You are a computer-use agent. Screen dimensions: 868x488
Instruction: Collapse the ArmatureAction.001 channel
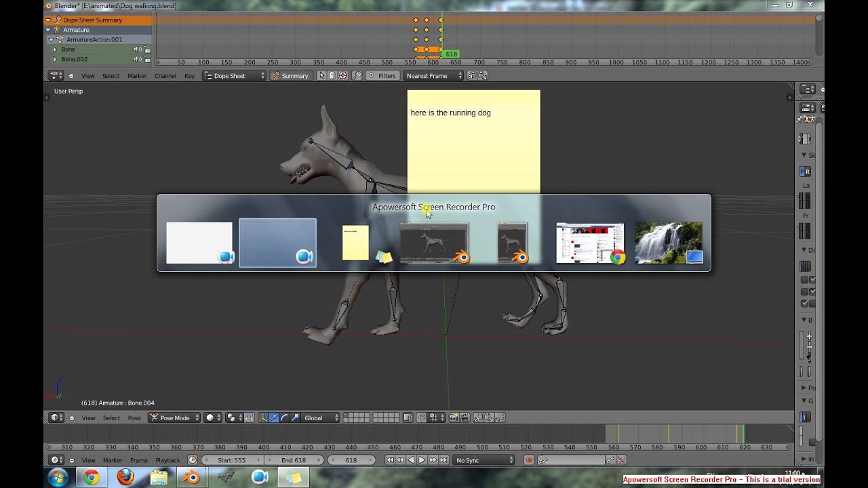[51, 39]
